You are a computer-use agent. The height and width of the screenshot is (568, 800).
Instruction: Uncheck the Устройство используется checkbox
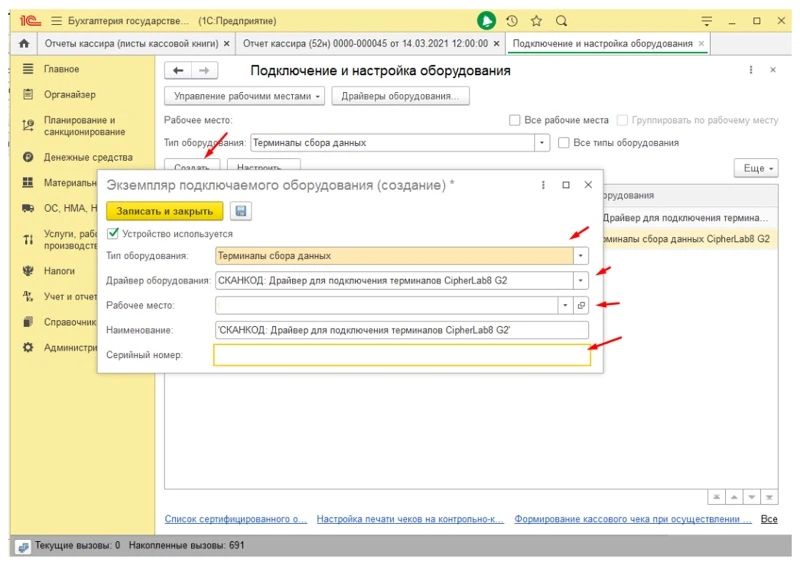(x=113, y=233)
